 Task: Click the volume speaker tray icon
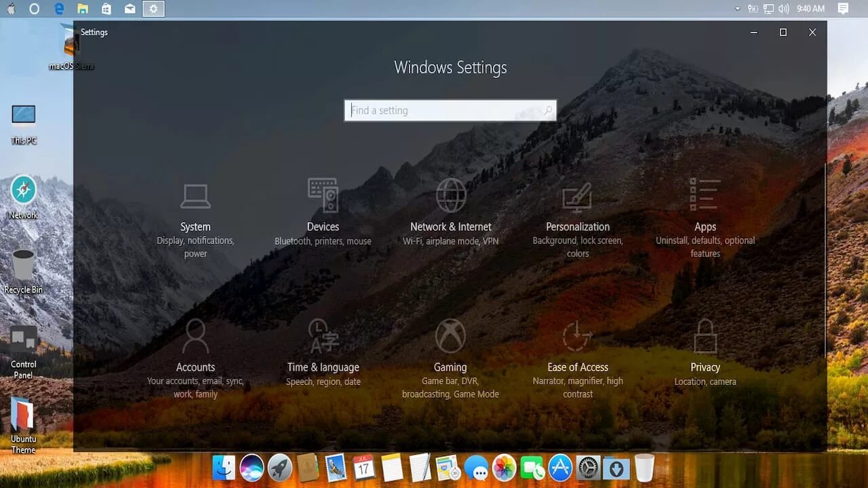[x=784, y=9]
